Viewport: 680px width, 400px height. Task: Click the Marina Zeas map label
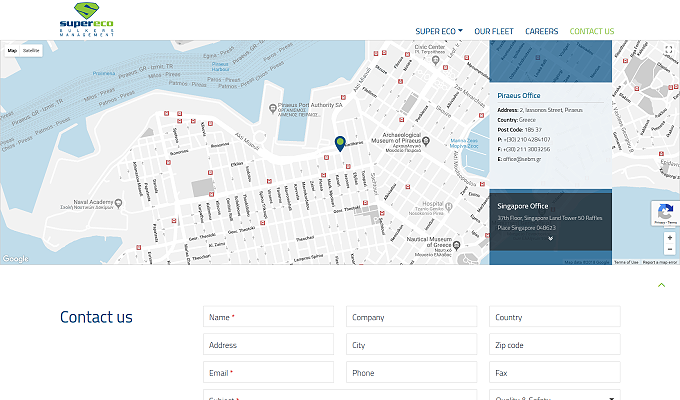click(x=464, y=143)
